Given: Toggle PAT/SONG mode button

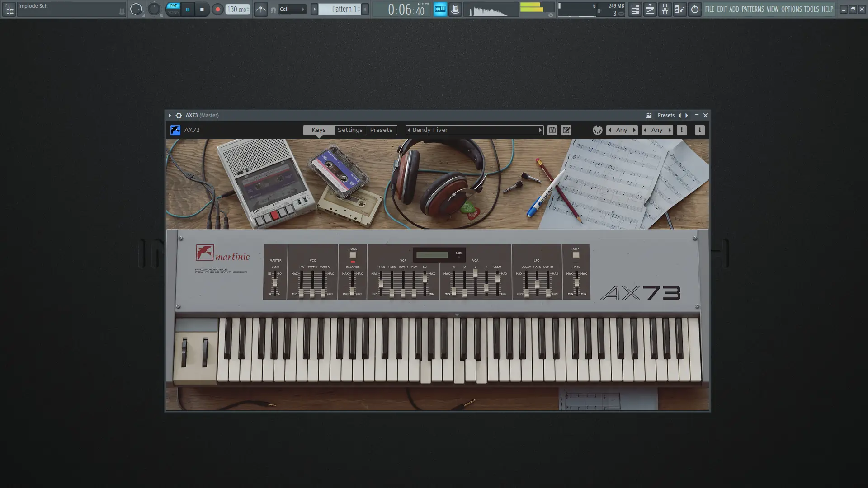Looking at the screenshot, I should point(173,9).
